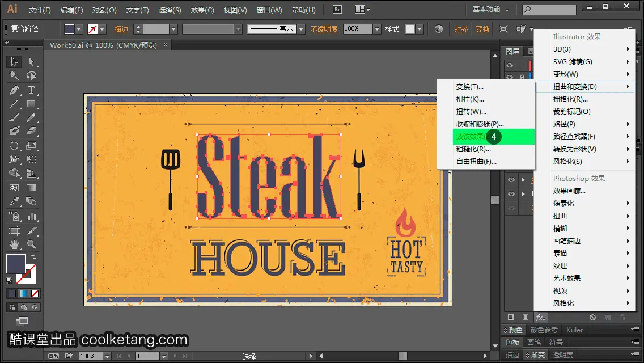Select the Pen tool

[14, 90]
